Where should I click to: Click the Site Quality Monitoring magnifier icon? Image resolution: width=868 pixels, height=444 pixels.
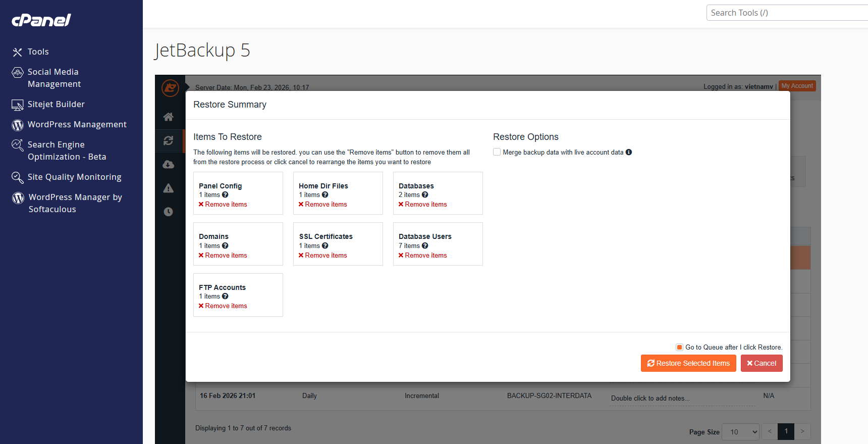(18, 177)
